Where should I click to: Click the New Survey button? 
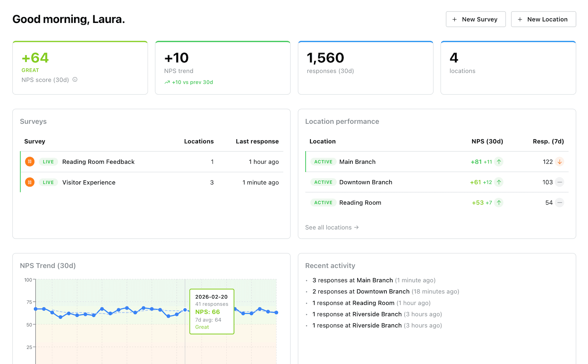(476, 19)
